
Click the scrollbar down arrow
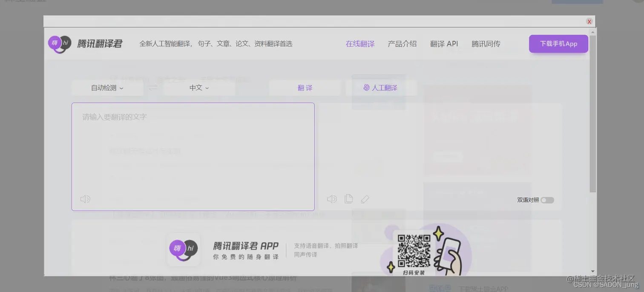tap(593, 272)
